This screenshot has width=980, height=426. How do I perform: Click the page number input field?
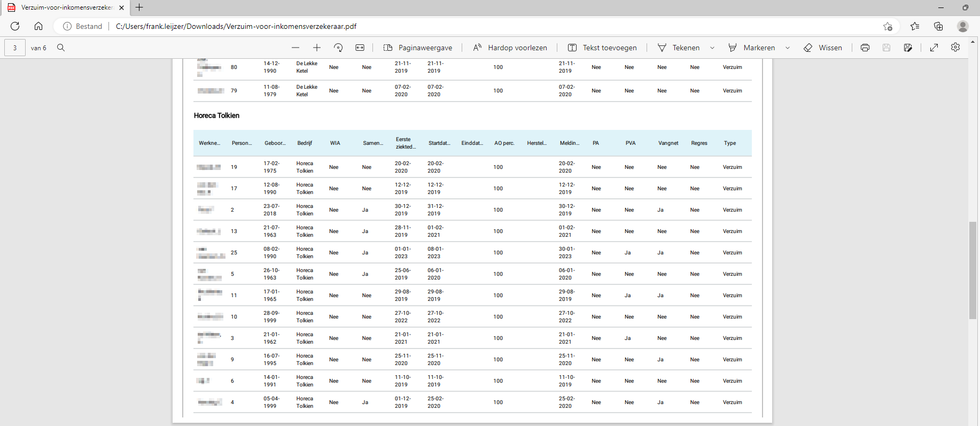point(15,48)
